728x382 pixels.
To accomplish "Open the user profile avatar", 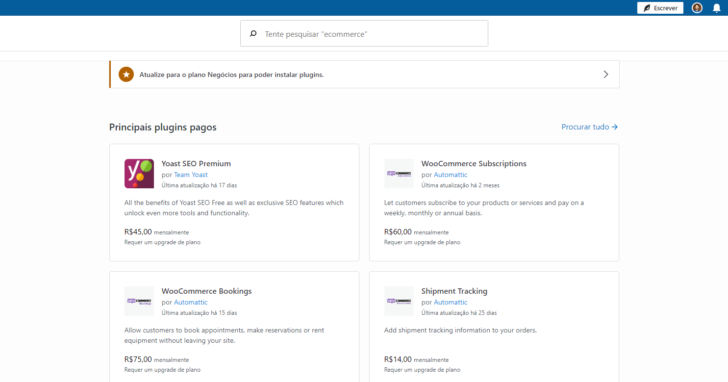I will (x=697, y=8).
